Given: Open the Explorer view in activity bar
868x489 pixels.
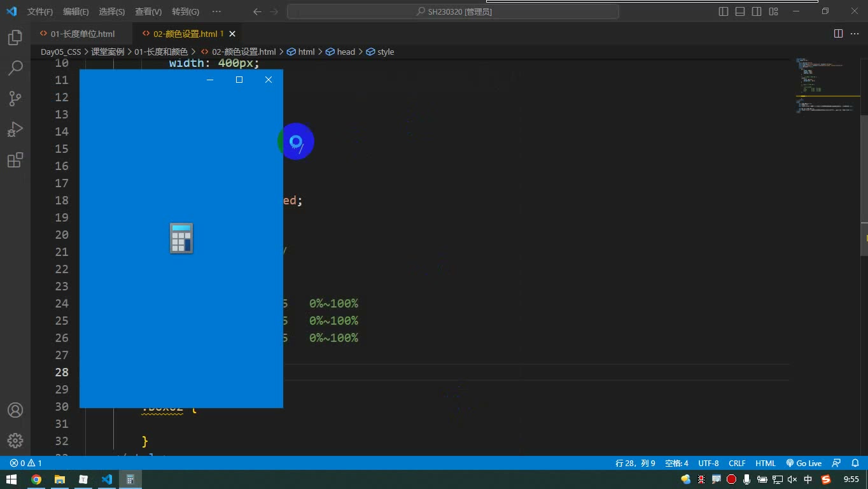Looking at the screenshot, I should pyautogui.click(x=15, y=38).
